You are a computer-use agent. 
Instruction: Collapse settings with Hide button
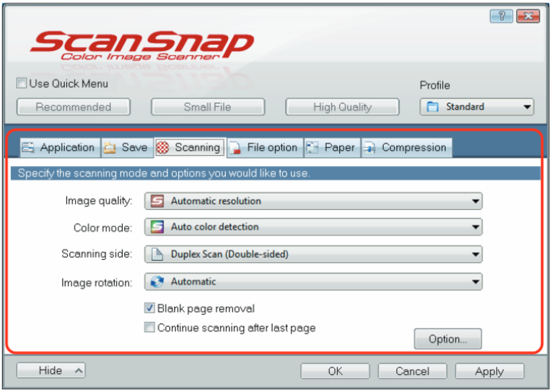coord(51,370)
